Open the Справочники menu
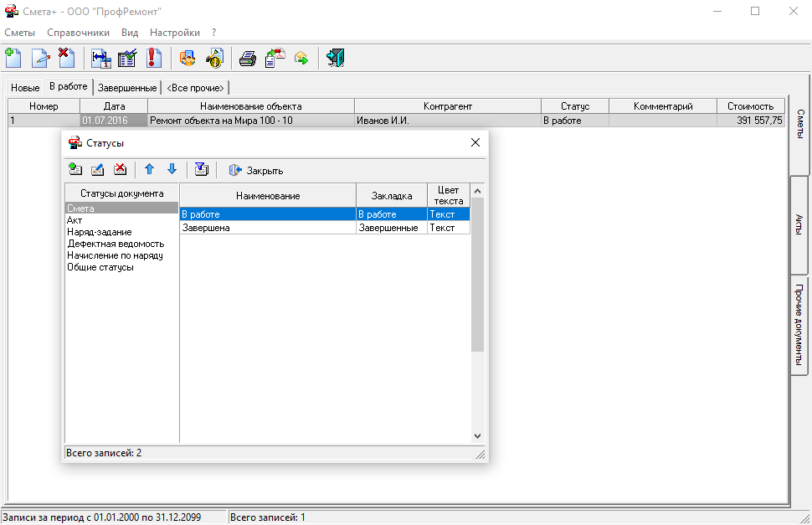This screenshot has width=812, height=525. pyautogui.click(x=78, y=33)
